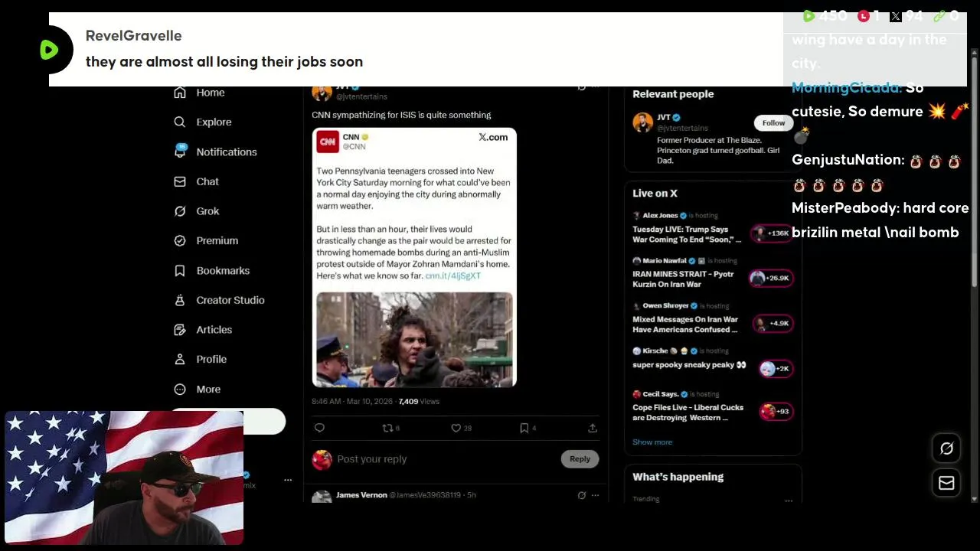Click the X.com label on CNN card

[493, 137]
